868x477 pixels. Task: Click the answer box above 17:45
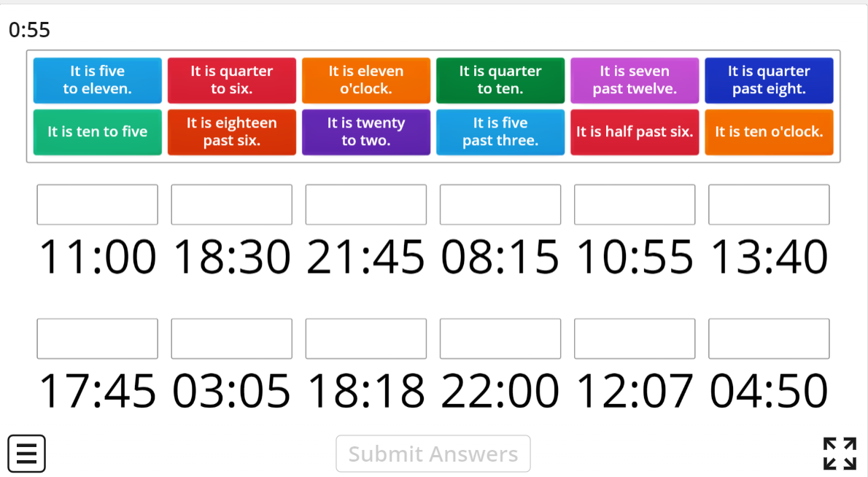point(97,338)
